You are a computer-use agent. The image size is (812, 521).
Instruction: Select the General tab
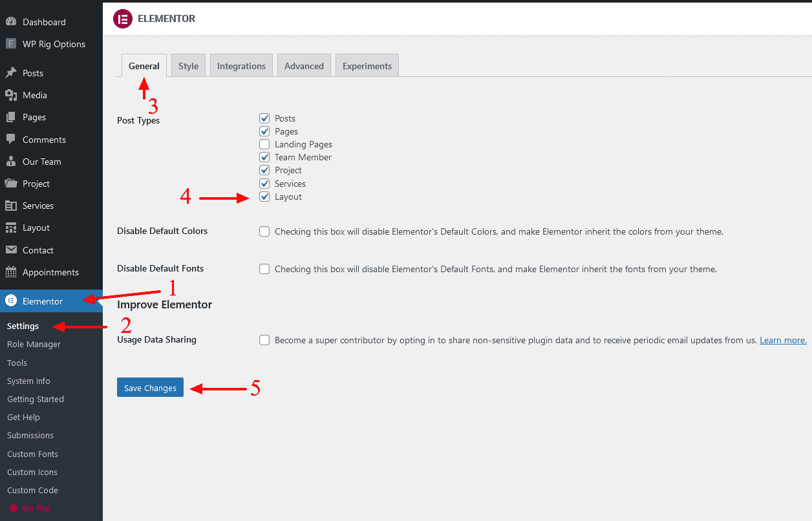tap(144, 66)
